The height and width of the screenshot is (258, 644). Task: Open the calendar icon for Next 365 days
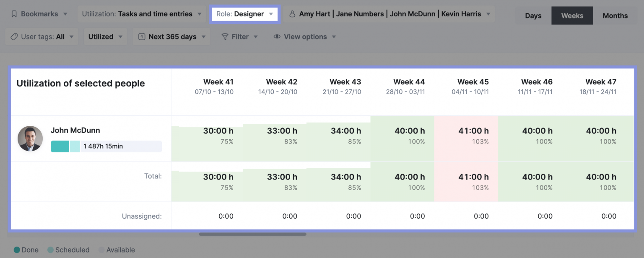pos(142,36)
